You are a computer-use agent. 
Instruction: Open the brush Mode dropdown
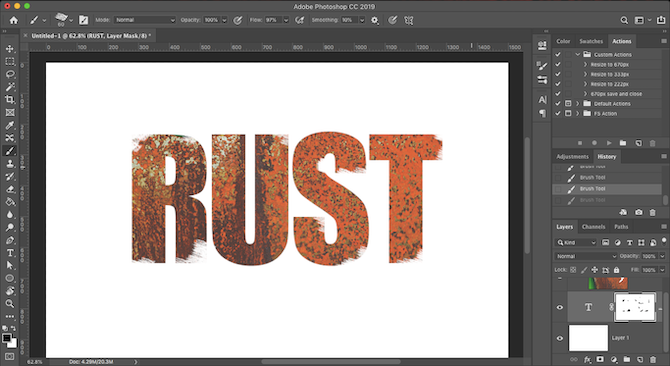(x=145, y=20)
